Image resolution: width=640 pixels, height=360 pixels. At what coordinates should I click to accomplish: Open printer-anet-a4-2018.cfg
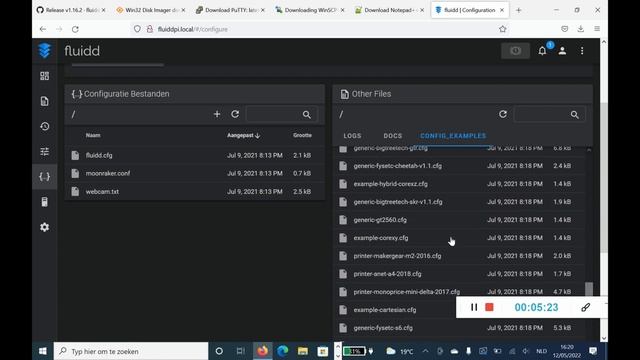(459, 274)
